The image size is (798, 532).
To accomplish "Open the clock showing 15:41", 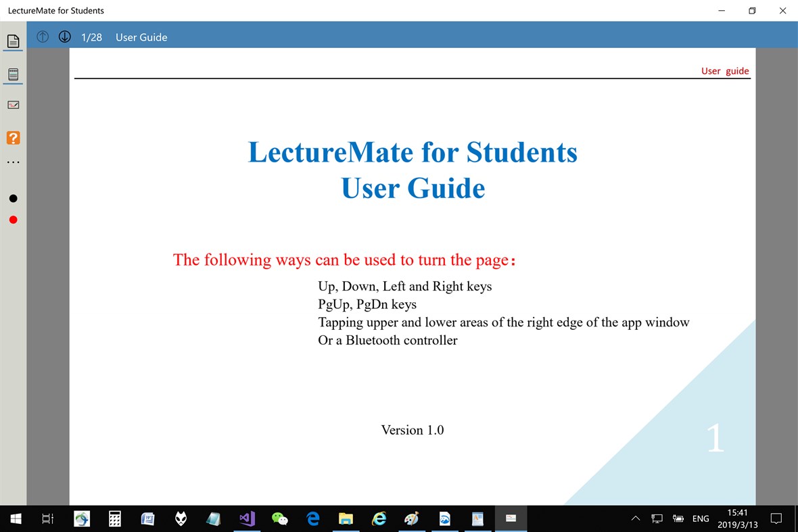I will 737,518.
